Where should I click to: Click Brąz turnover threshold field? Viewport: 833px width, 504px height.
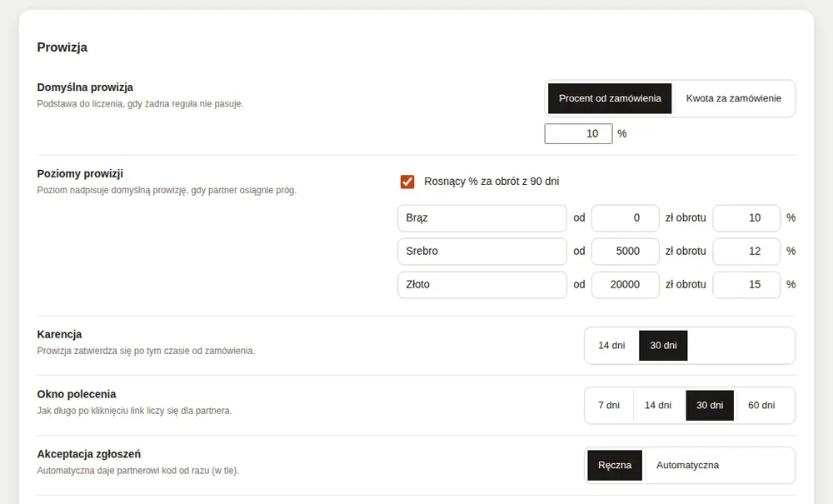(626, 217)
